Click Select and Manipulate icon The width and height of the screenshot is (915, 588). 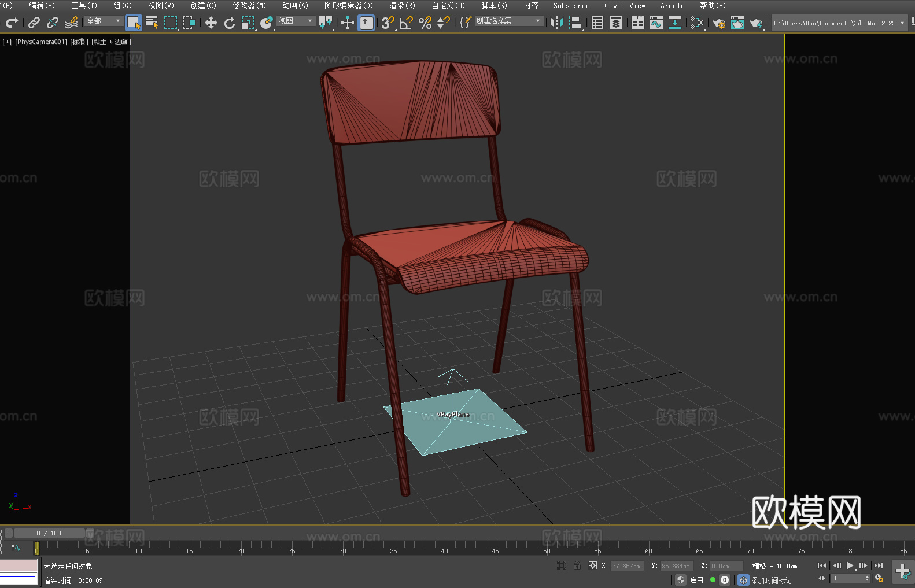(348, 23)
